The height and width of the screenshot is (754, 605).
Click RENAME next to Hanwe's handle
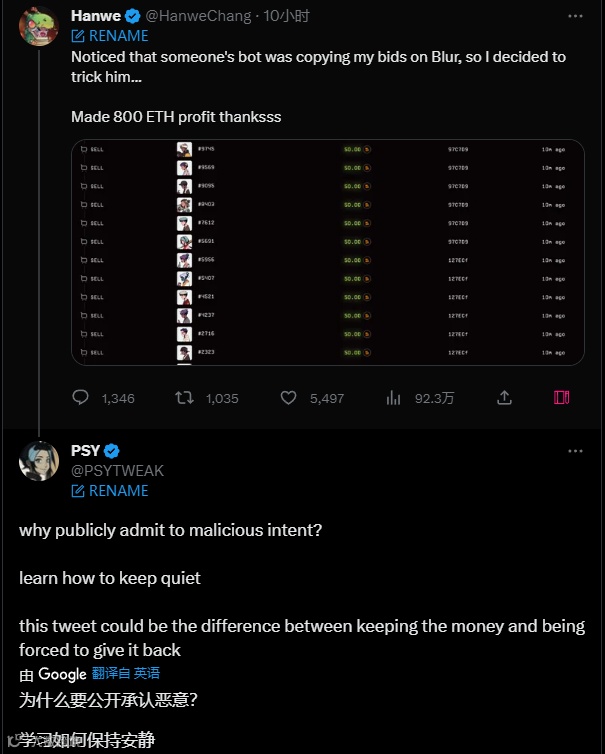tap(109, 36)
